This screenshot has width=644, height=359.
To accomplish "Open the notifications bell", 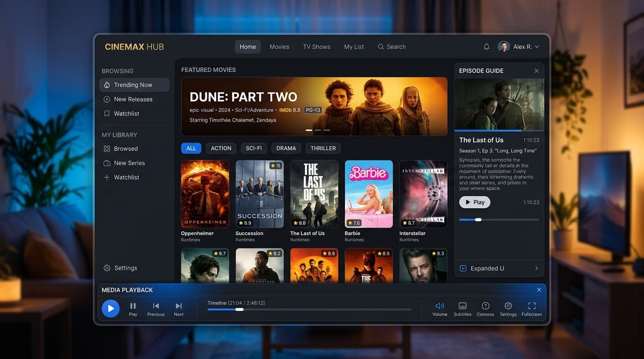I will pyautogui.click(x=486, y=47).
